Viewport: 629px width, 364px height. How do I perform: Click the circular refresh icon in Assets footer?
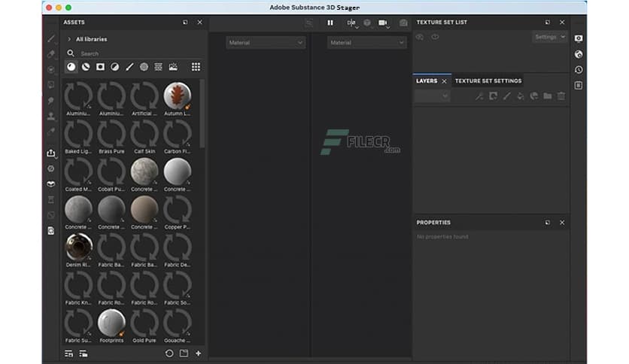169,353
